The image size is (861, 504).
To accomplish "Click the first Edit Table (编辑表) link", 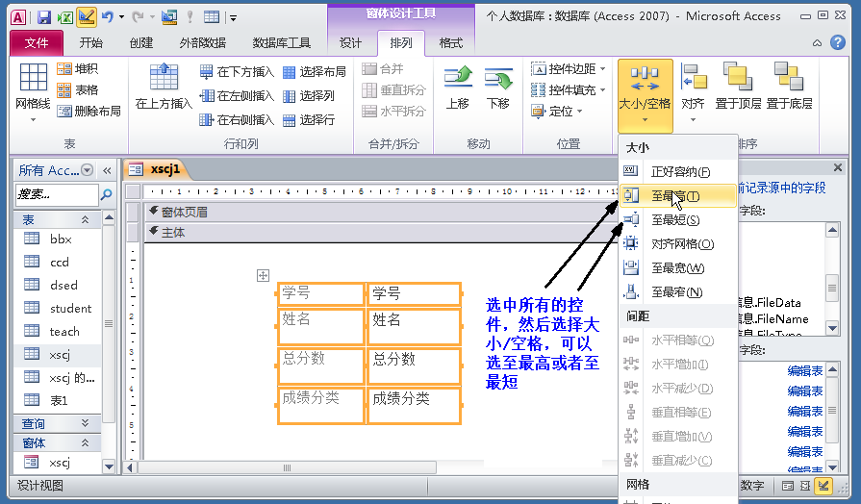I will click(x=804, y=370).
